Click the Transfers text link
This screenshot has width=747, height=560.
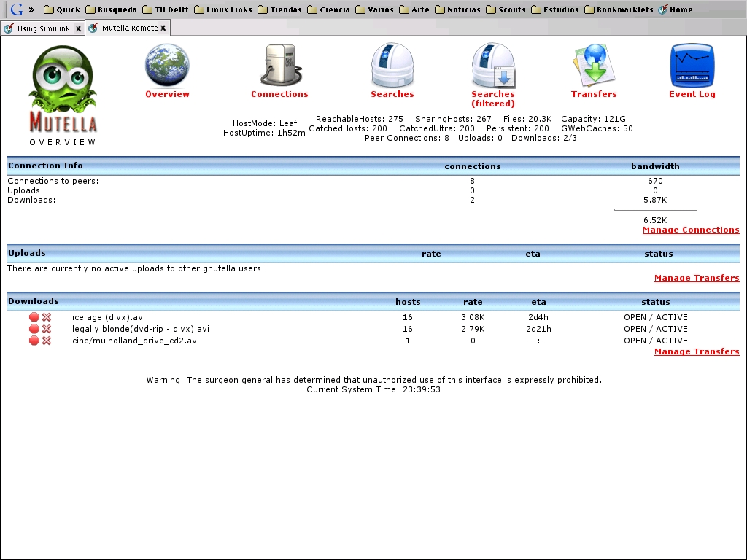594,94
